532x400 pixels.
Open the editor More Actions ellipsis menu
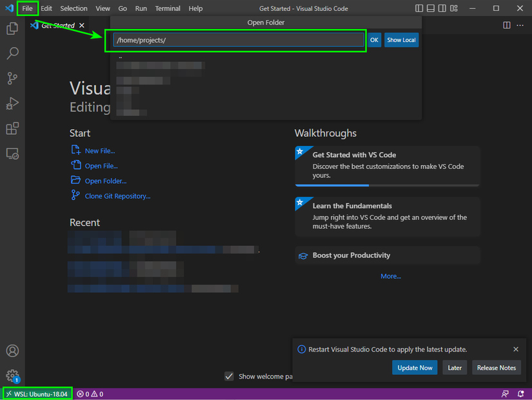click(x=520, y=25)
